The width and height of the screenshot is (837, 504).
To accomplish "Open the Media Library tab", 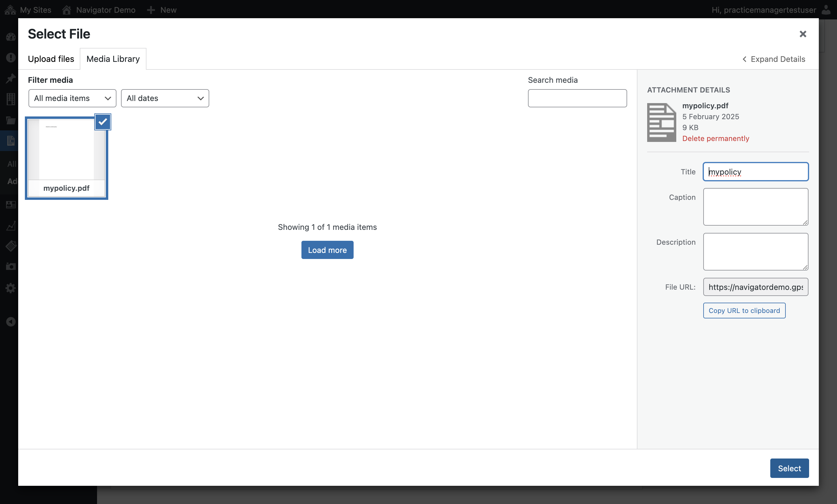I will pos(113,59).
